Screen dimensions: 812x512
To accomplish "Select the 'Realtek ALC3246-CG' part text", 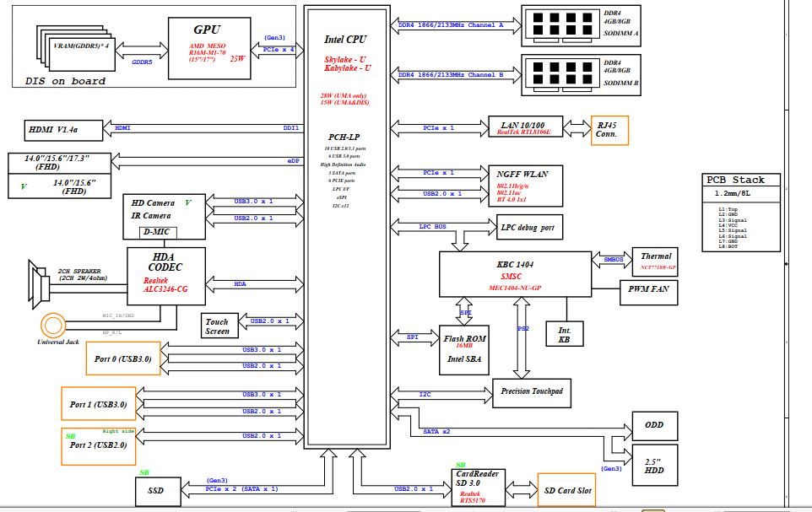I will point(165,285).
